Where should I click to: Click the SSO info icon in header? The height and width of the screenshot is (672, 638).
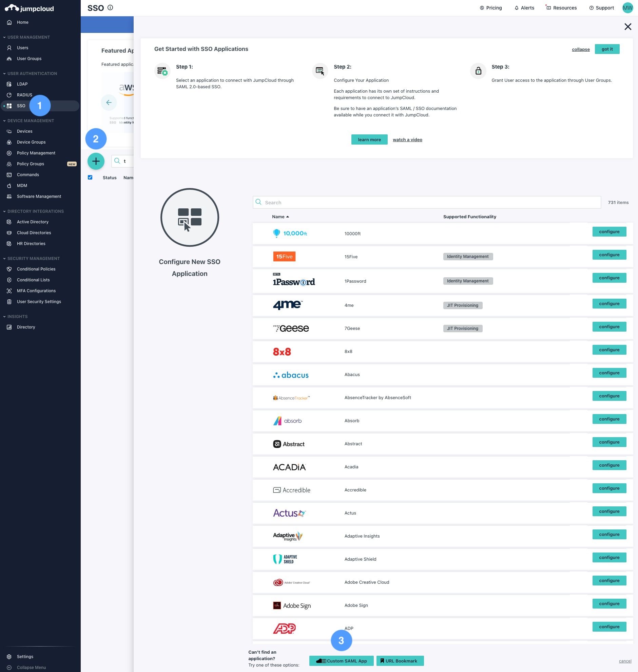tap(110, 8)
